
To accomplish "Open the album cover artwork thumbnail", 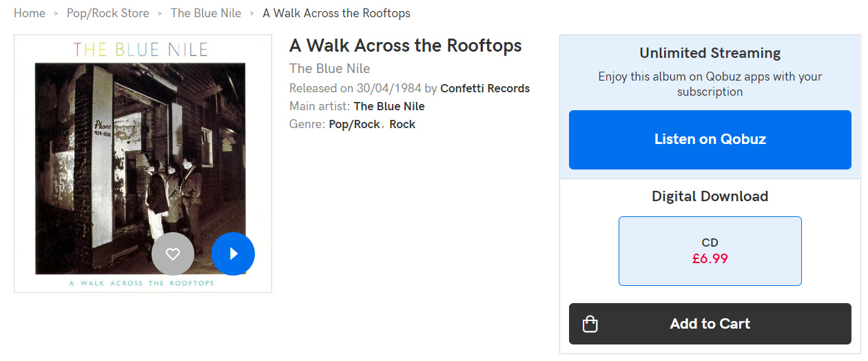I will pos(143,163).
